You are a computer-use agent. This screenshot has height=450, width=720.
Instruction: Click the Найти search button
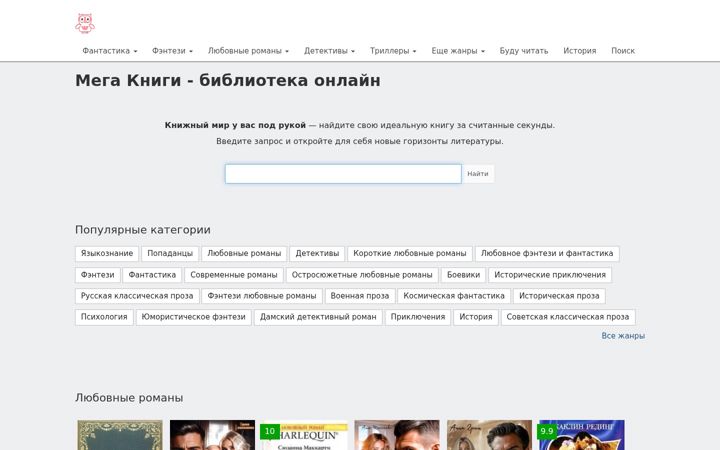[x=478, y=174]
